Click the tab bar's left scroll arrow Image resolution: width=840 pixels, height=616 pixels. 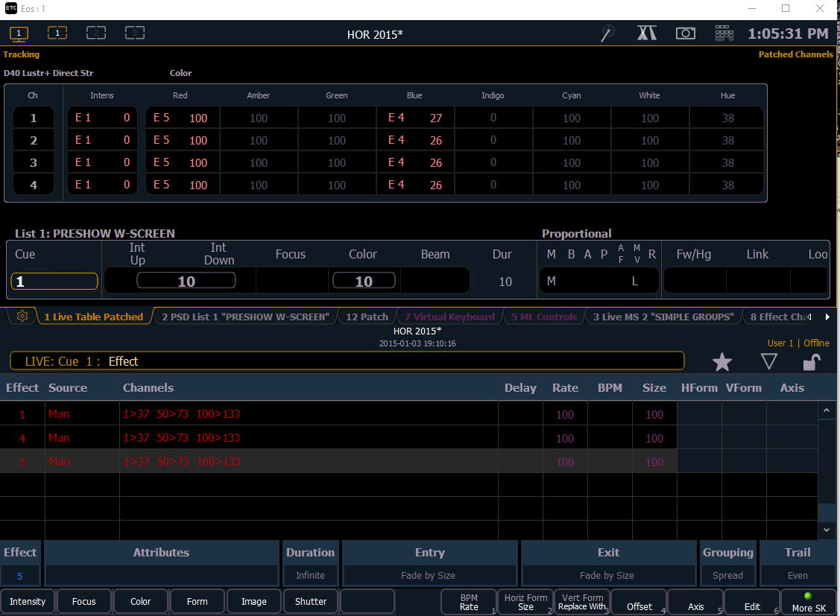809,317
